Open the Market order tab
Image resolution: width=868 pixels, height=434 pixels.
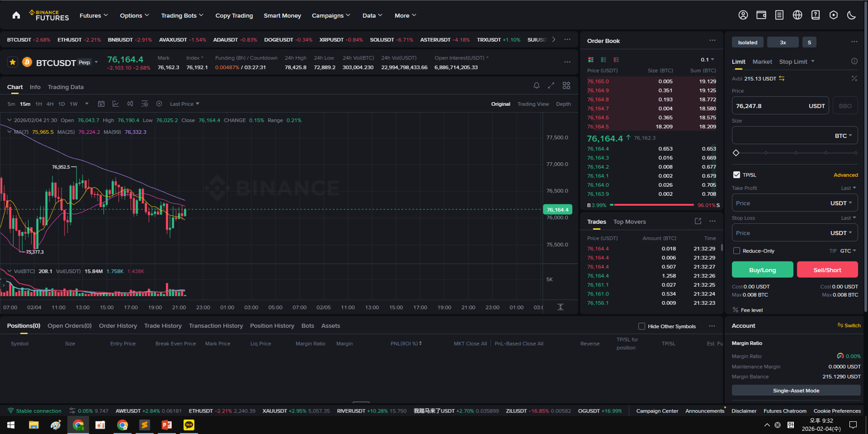tap(762, 62)
